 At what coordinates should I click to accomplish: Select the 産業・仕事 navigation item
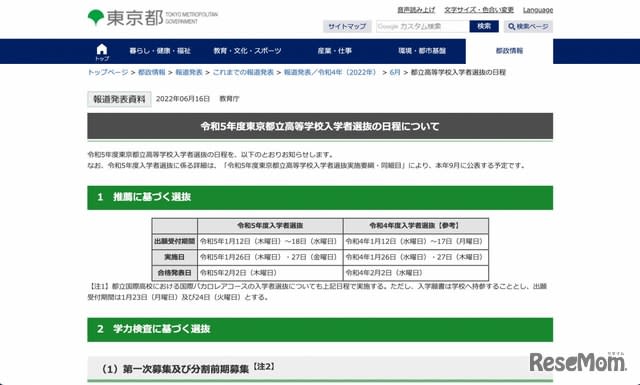click(335, 51)
